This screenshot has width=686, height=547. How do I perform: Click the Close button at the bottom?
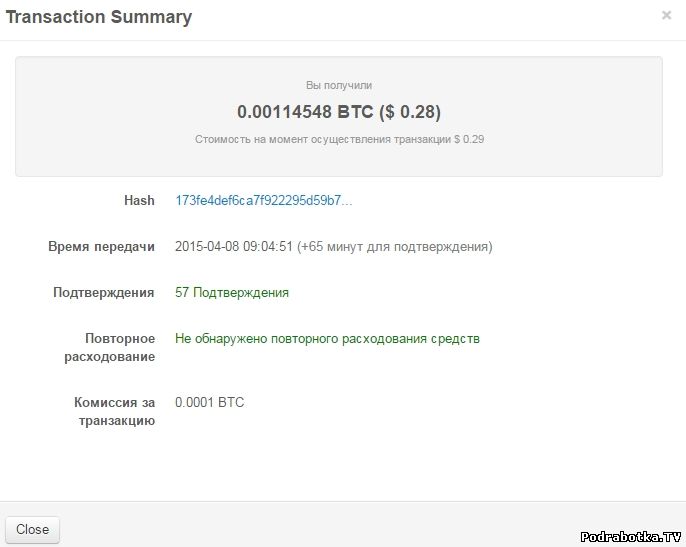click(x=32, y=529)
